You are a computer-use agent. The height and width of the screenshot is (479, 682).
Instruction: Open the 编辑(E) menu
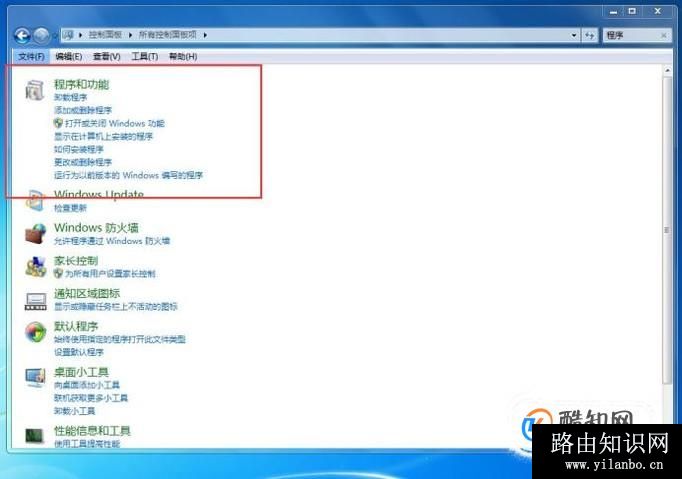pos(69,57)
